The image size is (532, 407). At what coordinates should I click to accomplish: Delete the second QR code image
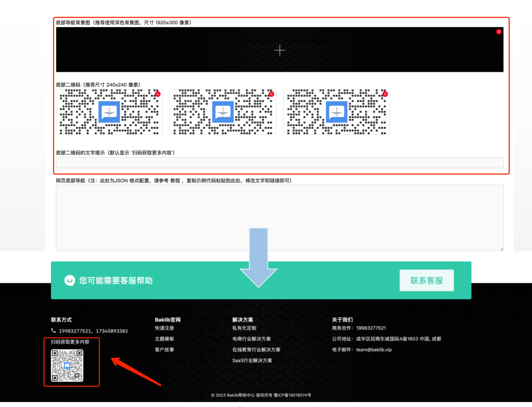(271, 94)
